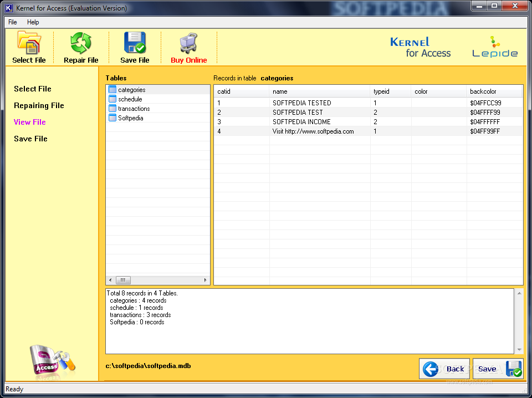Maximize the Kernel for Access window
532x398 pixels.
pos(494,6)
